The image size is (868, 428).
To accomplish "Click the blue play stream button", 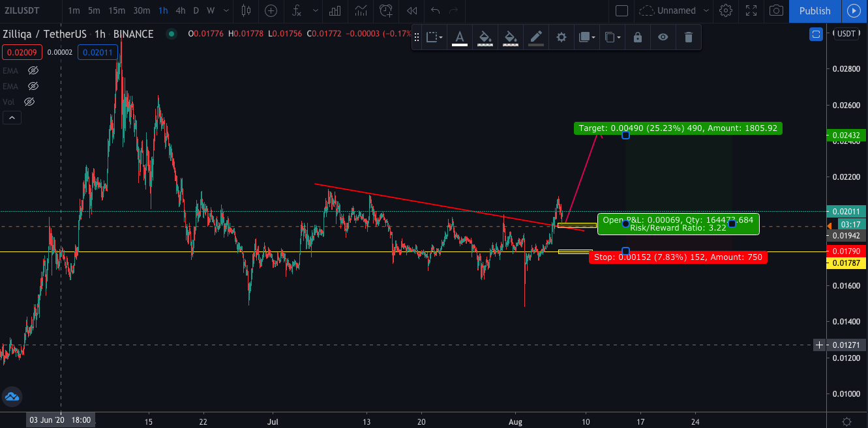I will (x=854, y=10).
